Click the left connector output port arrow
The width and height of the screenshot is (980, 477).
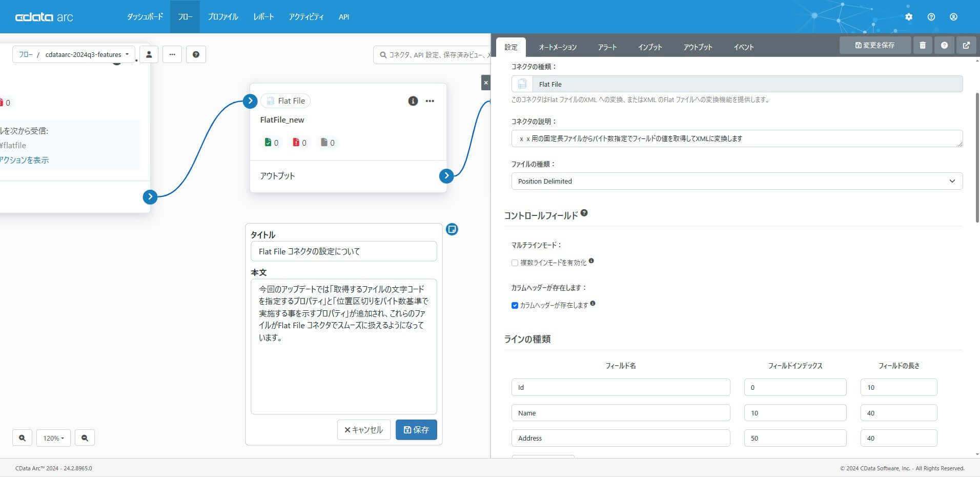pos(150,196)
